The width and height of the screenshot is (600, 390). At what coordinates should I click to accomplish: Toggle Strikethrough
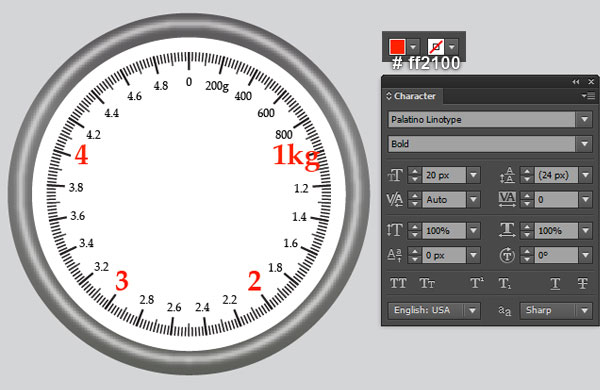tap(583, 284)
